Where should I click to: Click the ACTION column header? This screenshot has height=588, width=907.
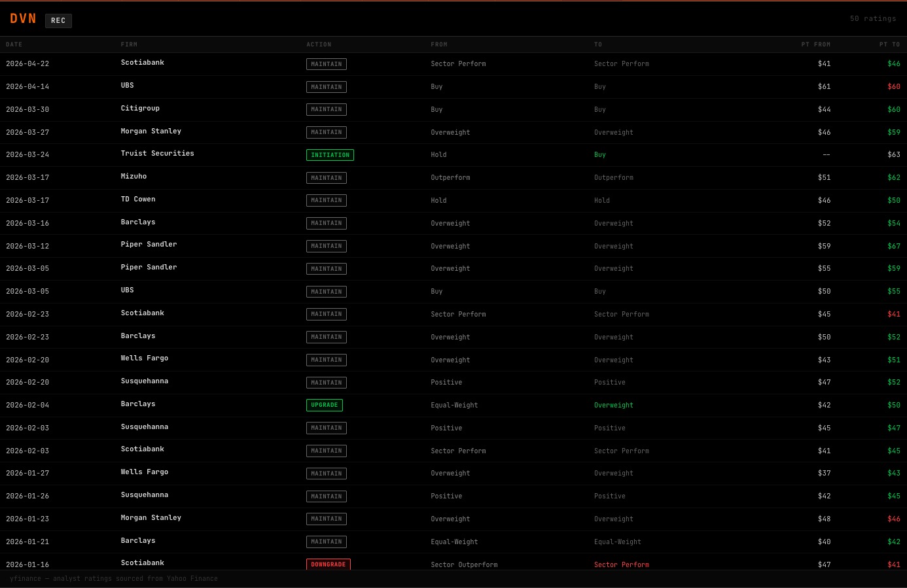click(x=319, y=44)
